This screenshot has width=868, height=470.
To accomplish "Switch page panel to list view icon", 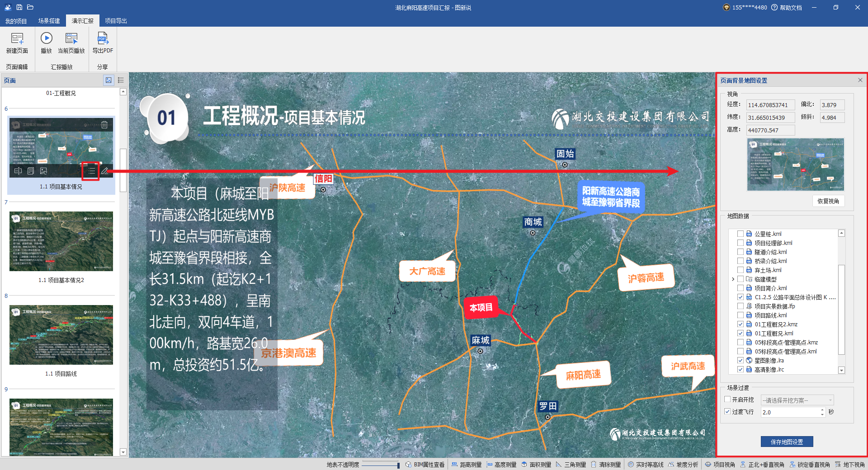I will (x=121, y=80).
